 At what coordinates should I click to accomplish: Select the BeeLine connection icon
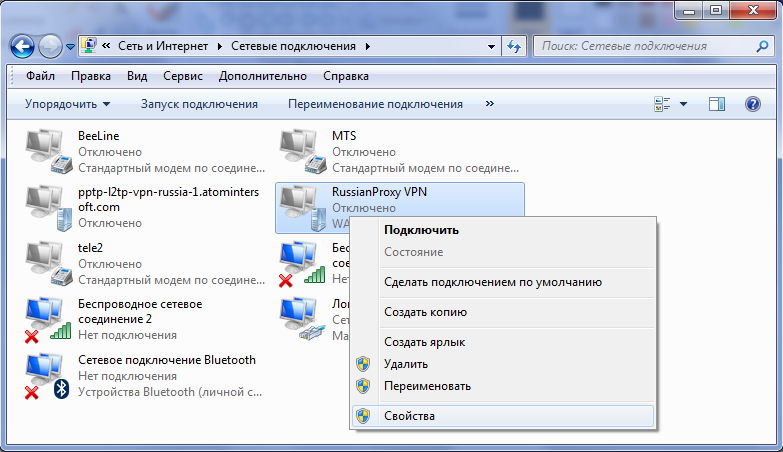(x=48, y=152)
